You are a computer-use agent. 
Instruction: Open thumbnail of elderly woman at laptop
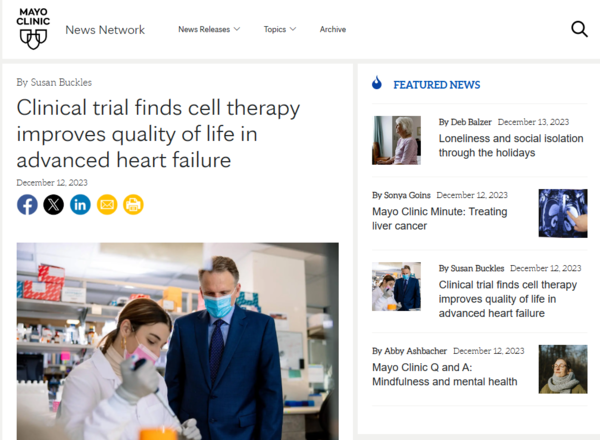click(x=396, y=140)
